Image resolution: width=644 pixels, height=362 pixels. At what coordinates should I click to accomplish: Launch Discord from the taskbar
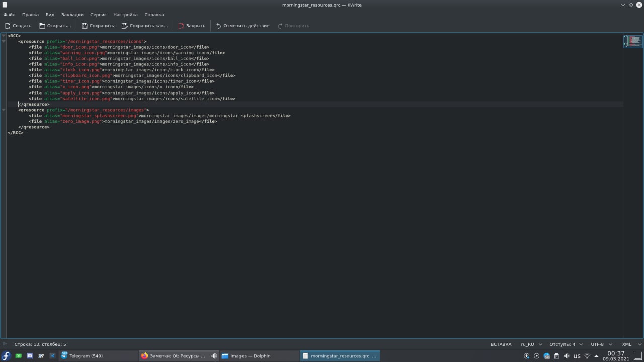click(30, 356)
